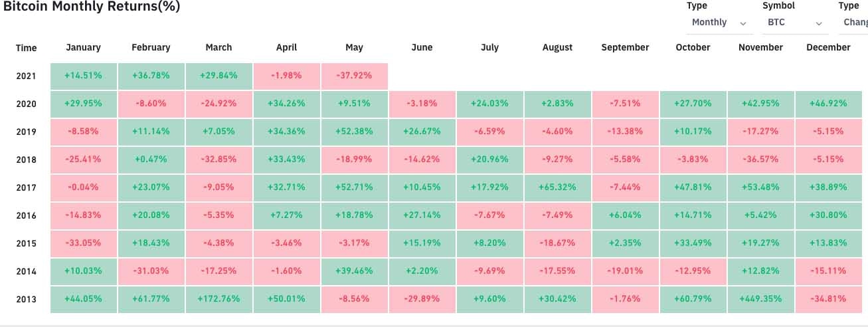Select the +27.14% June 2016 cell
Screen dimensions: 868x327
coord(422,215)
